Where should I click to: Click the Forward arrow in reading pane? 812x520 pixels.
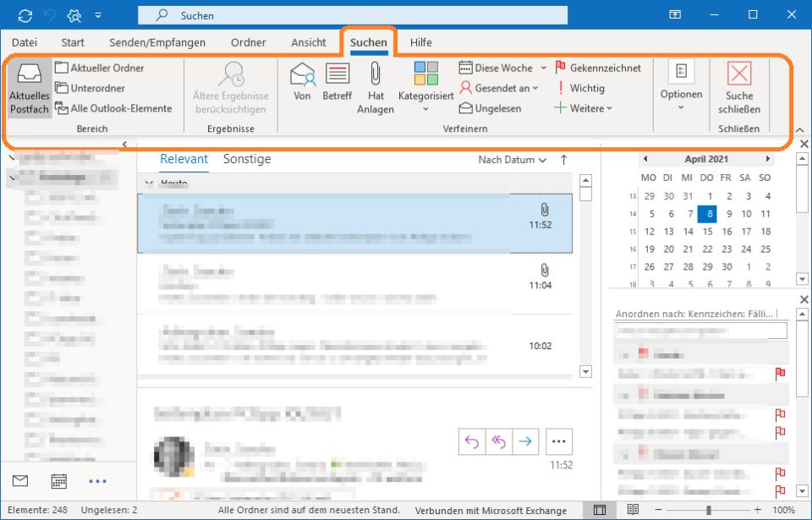tap(525, 441)
